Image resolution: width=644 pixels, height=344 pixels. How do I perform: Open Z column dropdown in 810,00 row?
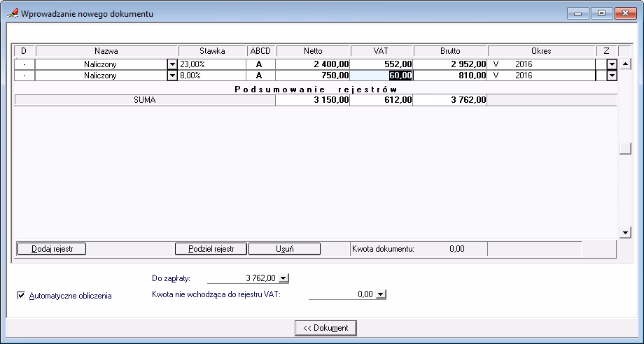(612, 76)
